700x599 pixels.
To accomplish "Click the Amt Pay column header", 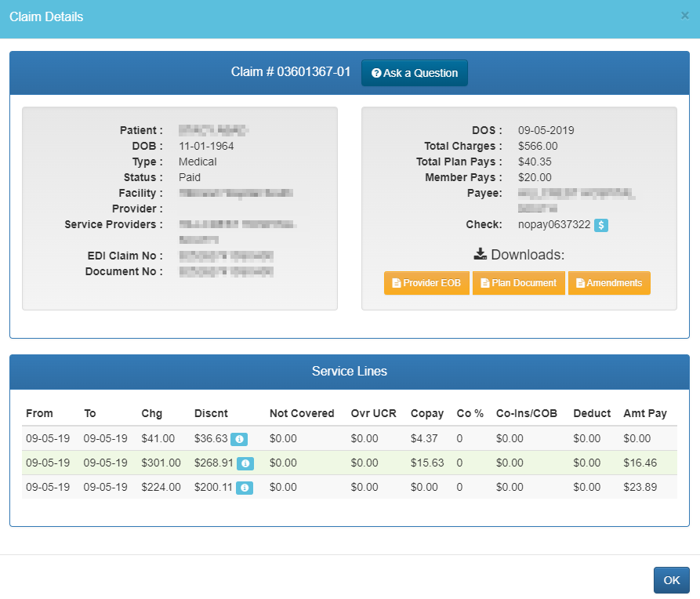I will coord(644,414).
